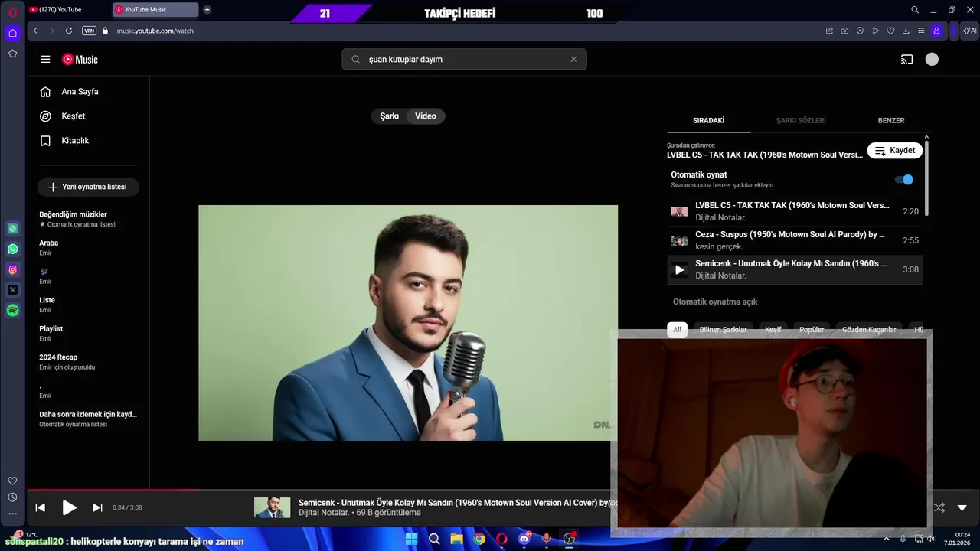Select the All filter chip
The image size is (980, 551).
pyautogui.click(x=677, y=330)
